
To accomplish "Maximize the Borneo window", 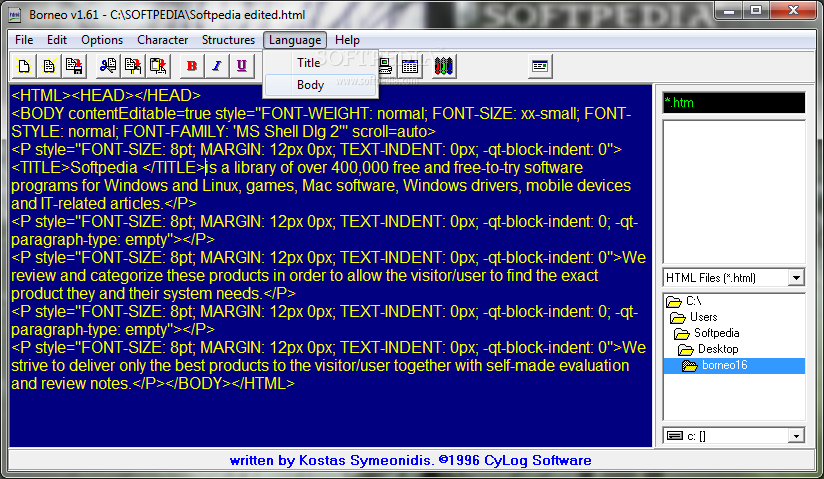I will tap(756, 11).
